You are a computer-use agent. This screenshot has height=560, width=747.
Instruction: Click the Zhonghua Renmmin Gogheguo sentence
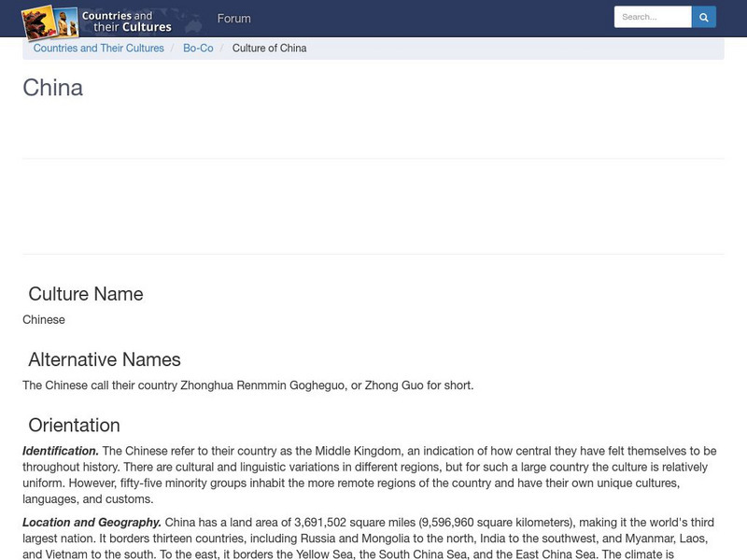[x=248, y=385]
